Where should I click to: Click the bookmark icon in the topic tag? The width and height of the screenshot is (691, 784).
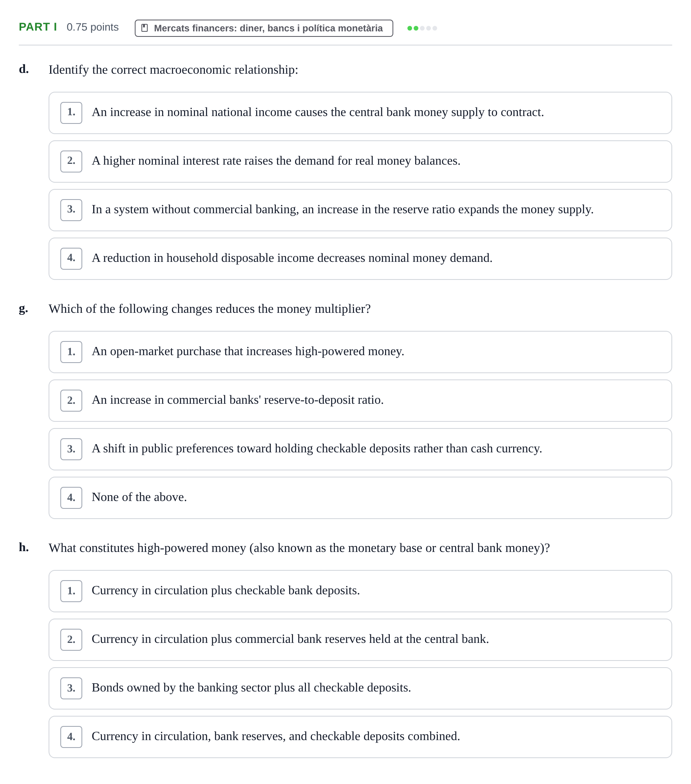coord(145,28)
